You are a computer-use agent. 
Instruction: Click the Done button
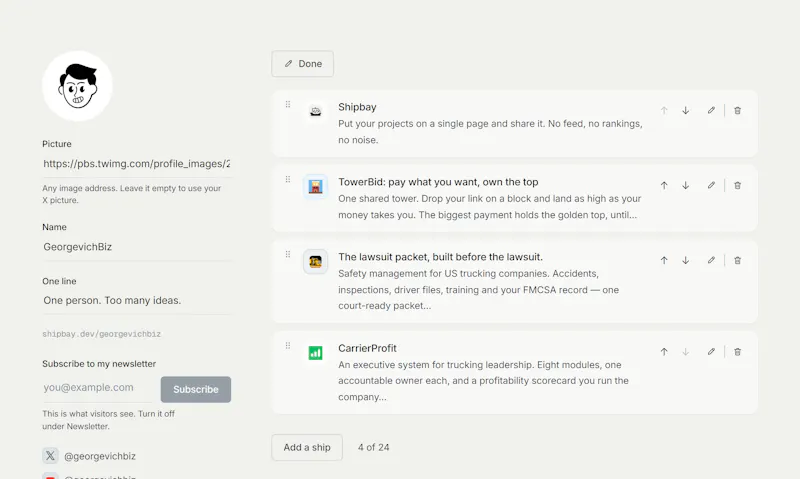(x=303, y=64)
